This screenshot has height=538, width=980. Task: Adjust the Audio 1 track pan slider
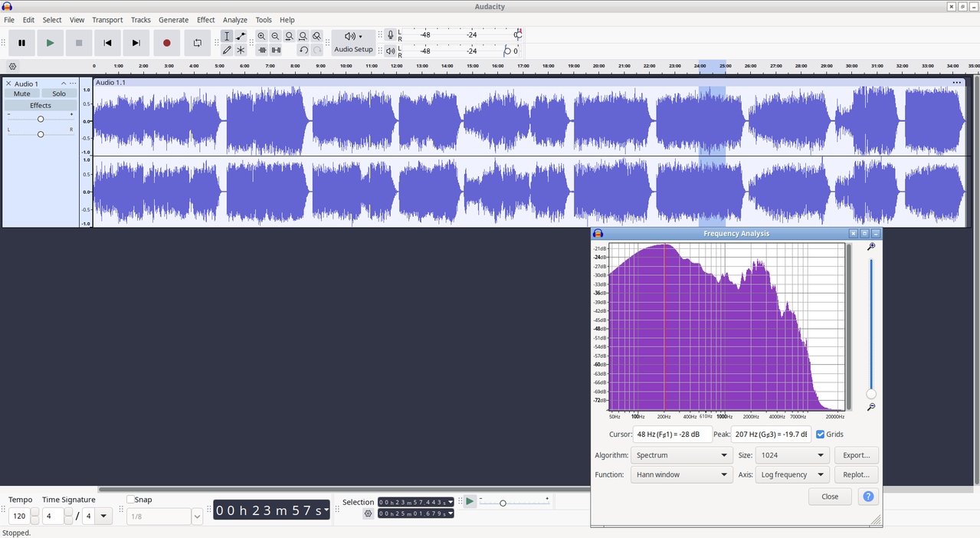(41, 134)
